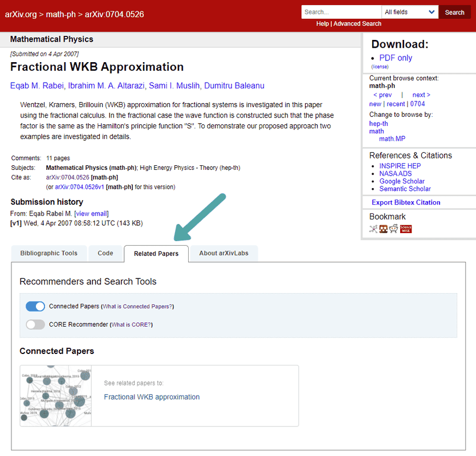Open NASA ADS citations link
The image size is (476, 456).
tap(395, 174)
